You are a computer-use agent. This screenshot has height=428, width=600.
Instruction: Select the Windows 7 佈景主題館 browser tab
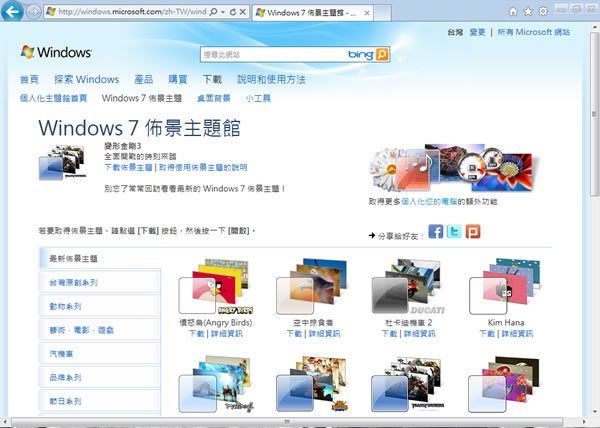[x=313, y=13]
